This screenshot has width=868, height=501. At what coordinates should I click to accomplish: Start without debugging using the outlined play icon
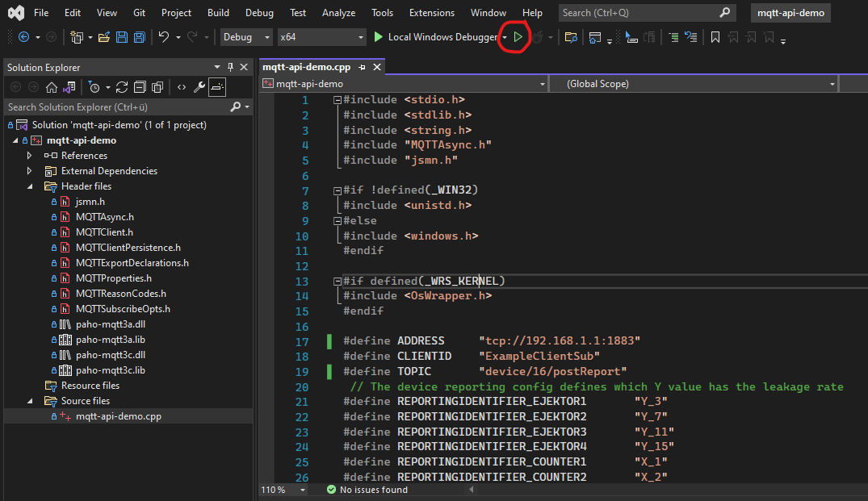pyautogui.click(x=518, y=37)
